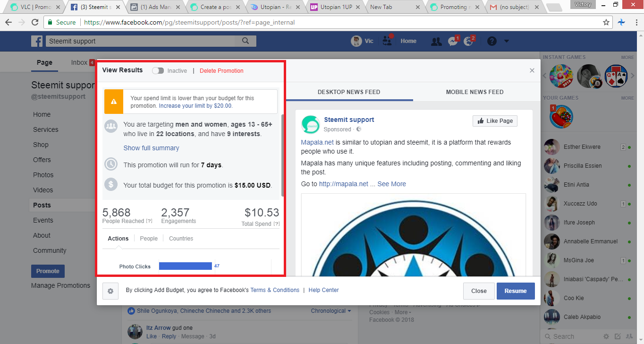Image resolution: width=644 pixels, height=344 pixels.
Task: Click Increase your limit by $20.00 link
Action: [195, 106]
